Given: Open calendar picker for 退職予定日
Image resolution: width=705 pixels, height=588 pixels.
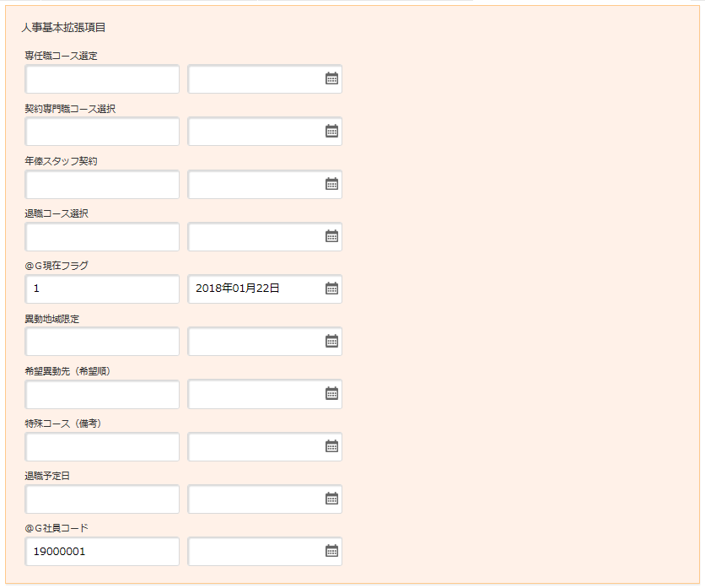Looking at the screenshot, I should coord(331,499).
